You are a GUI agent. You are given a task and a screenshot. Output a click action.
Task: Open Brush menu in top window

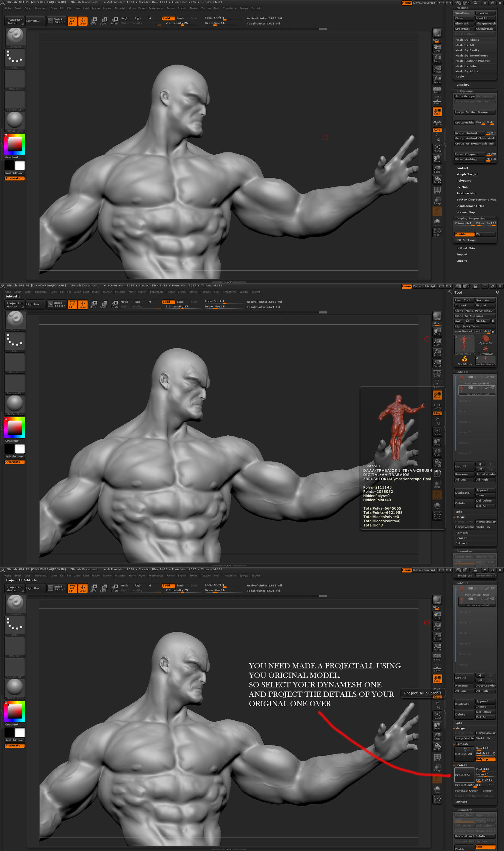point(18,8)
